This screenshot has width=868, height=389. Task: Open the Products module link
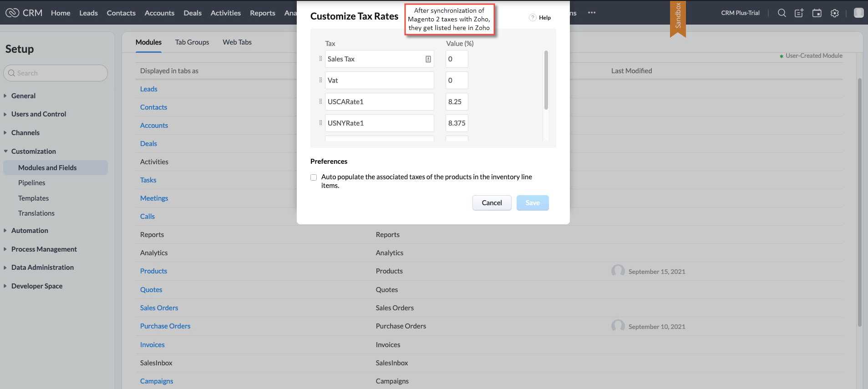tap(153, 271)
